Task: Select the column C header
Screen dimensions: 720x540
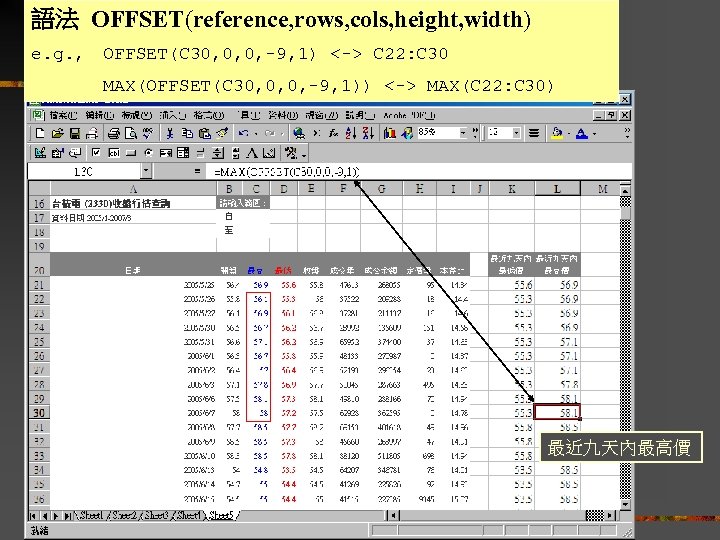Action: pyautogui.click(x=256, y=189)
